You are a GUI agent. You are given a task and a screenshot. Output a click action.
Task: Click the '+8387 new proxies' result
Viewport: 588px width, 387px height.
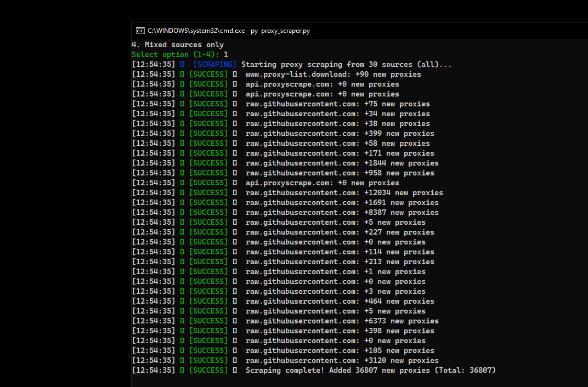pos(401,213)
